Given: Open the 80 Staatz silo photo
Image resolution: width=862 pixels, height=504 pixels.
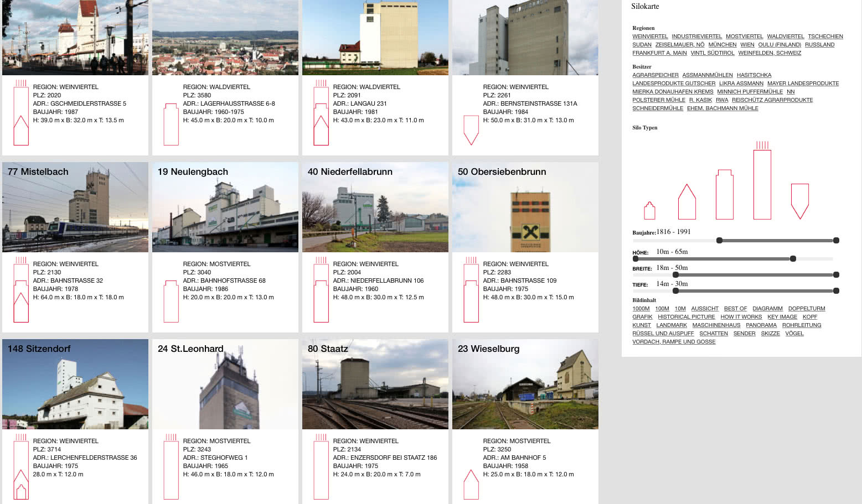Looking at the screenshot, I should coord(375,384).
